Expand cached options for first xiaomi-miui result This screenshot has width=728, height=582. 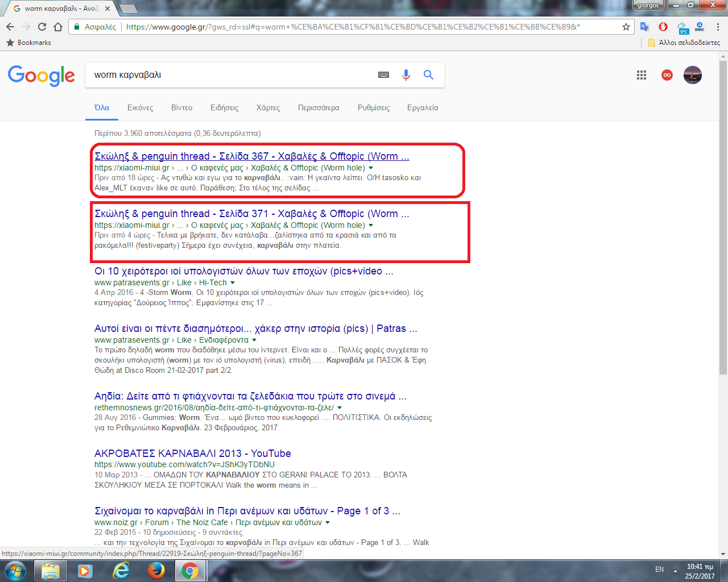coord(371,168)
